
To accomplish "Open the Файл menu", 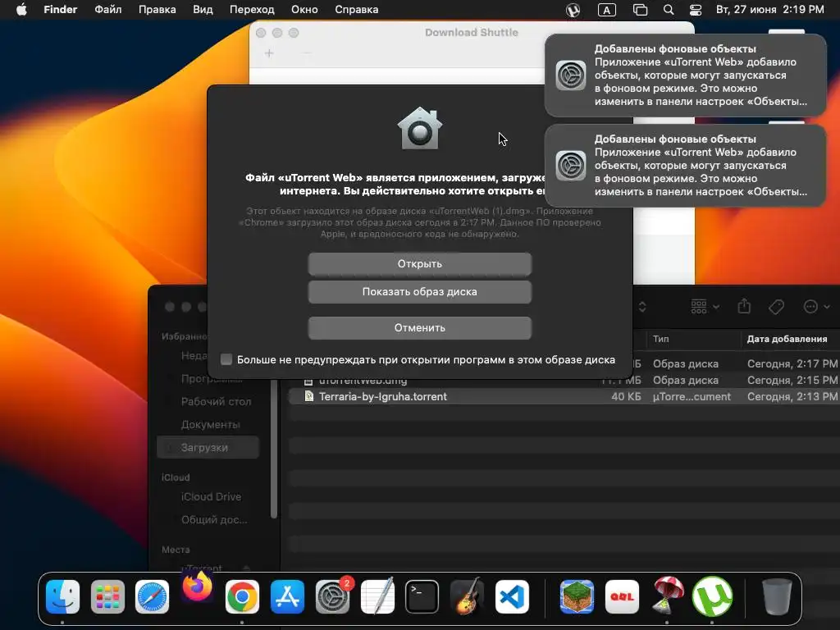I will point(107,10).
